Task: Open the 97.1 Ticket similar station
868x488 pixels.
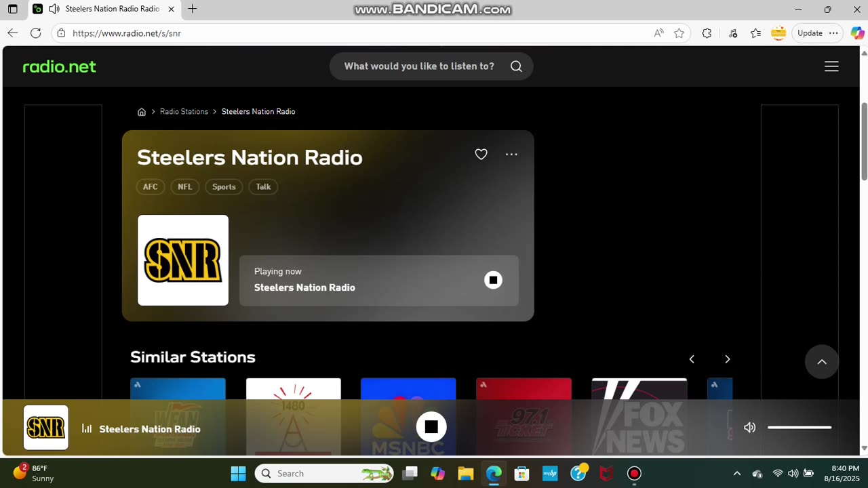Action: [x=524, y=416]
